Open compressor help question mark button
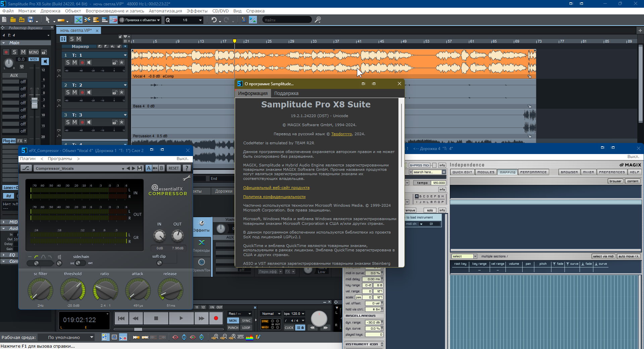 point(187,168)
